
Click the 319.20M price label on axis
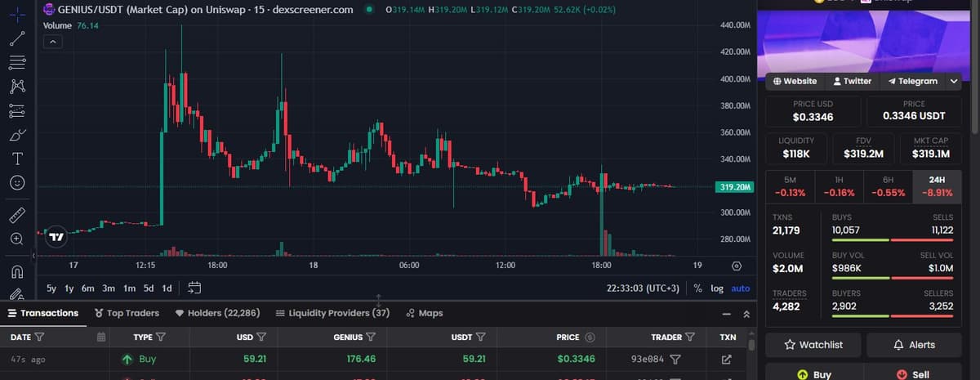pyautogui.click(x=733, y=187)
